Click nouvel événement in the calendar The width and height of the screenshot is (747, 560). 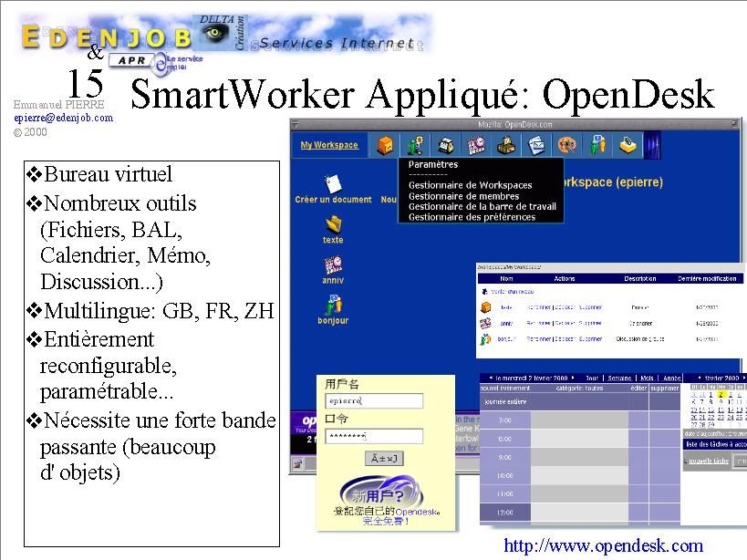point(505,389)
